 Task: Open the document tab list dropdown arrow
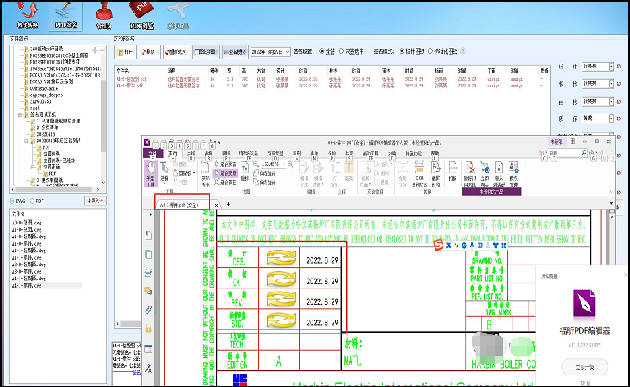point(612,204)
